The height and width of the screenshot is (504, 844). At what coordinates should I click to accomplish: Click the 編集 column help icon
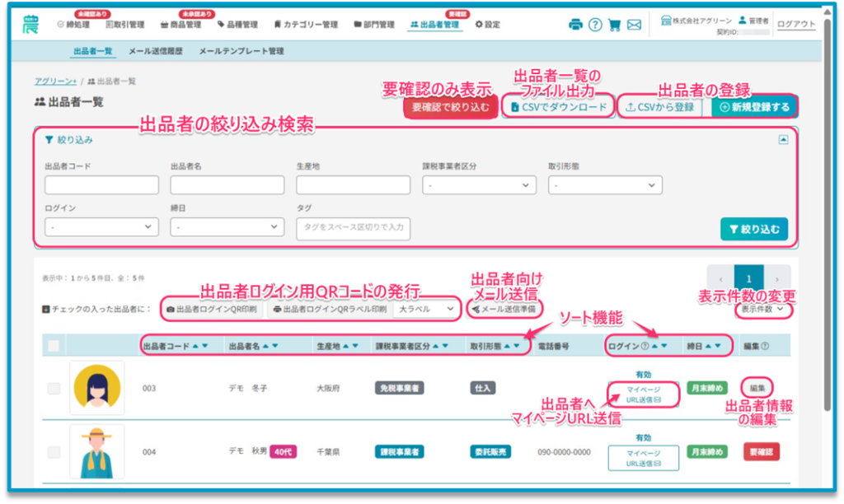click(x=766, y=347)
